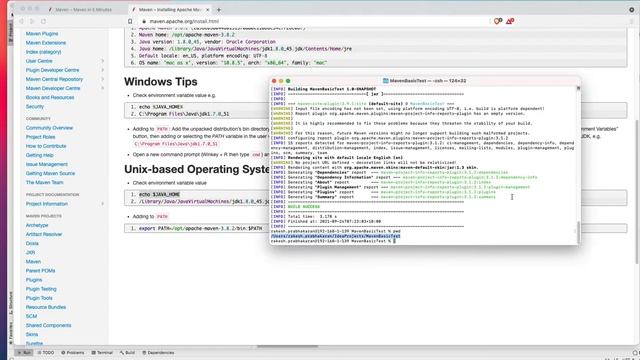Click the 'echo $JAVA_HOME' code line

point(160,194)
